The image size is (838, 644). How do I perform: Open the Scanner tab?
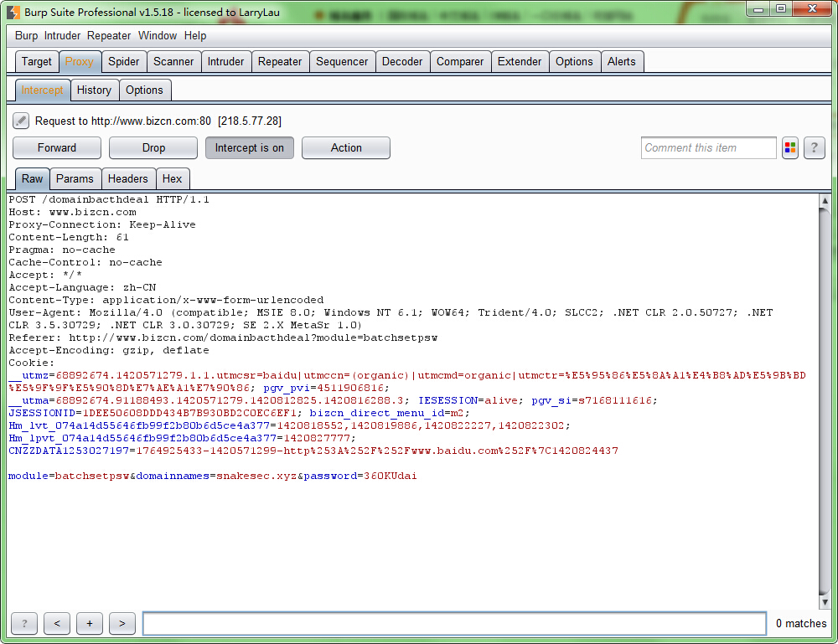click(173, 61)
